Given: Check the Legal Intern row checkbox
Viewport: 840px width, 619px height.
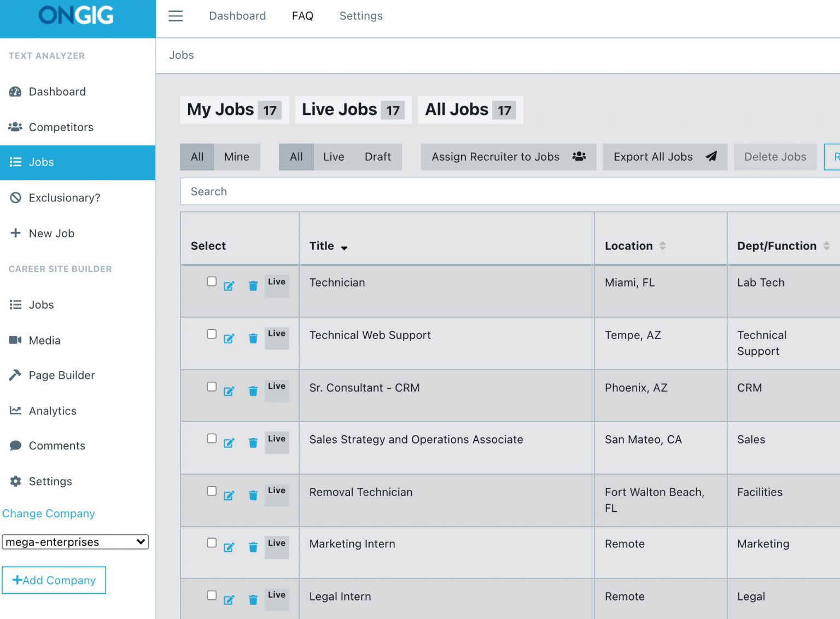Looking at the screenshot, I should click(212, 595).
